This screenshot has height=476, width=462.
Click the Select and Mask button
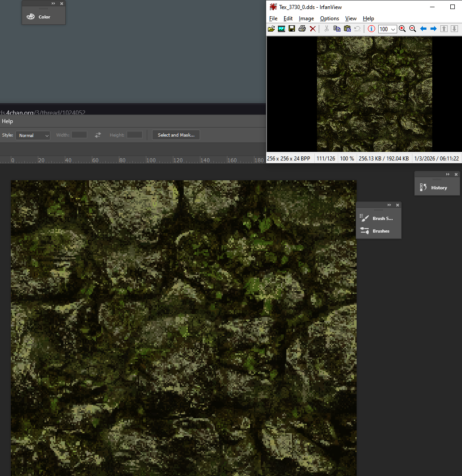coord(176,135)
